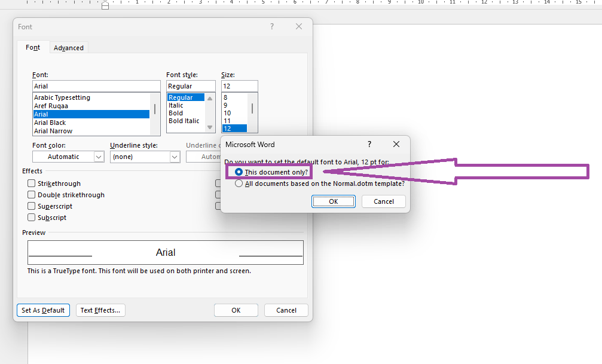Viewport: 602px width, 364px height.
Task: Click the Help question mark in Font dialog
Action: tap(271, 26)
